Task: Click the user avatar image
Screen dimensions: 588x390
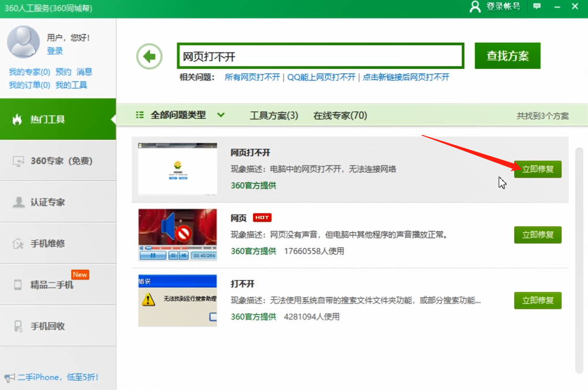Action: 23,43
